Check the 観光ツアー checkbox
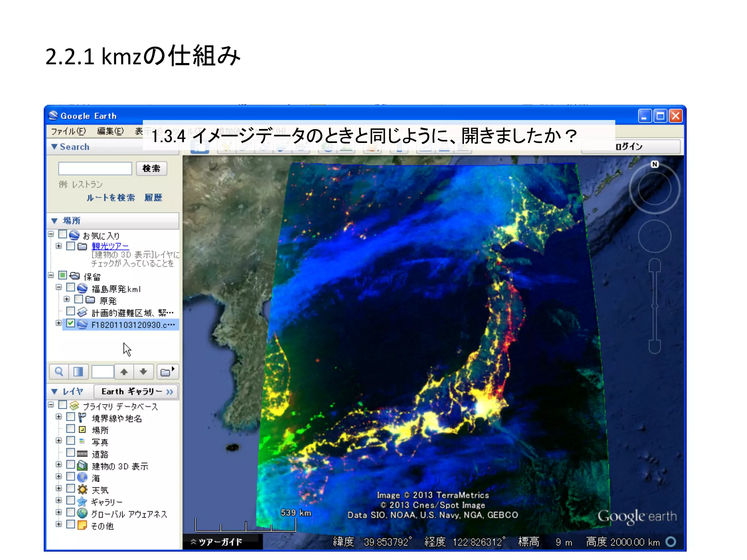The width and height of the screenshot is (747, 560). coord(71,246)
